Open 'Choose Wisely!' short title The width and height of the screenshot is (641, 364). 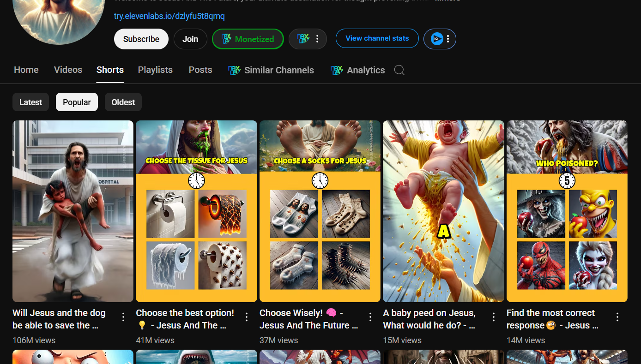[x=308, y=319]
